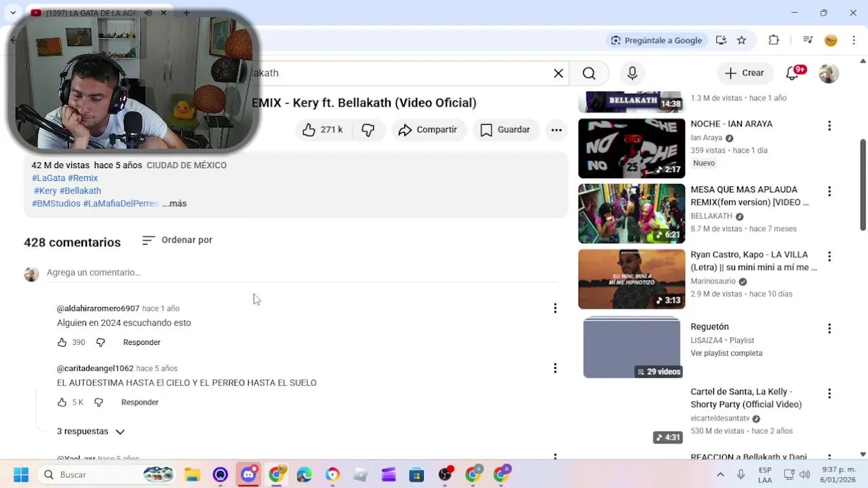The image size is (868, 488).
Task: Open File Explorer from taskbar
Action: (193, 474)
